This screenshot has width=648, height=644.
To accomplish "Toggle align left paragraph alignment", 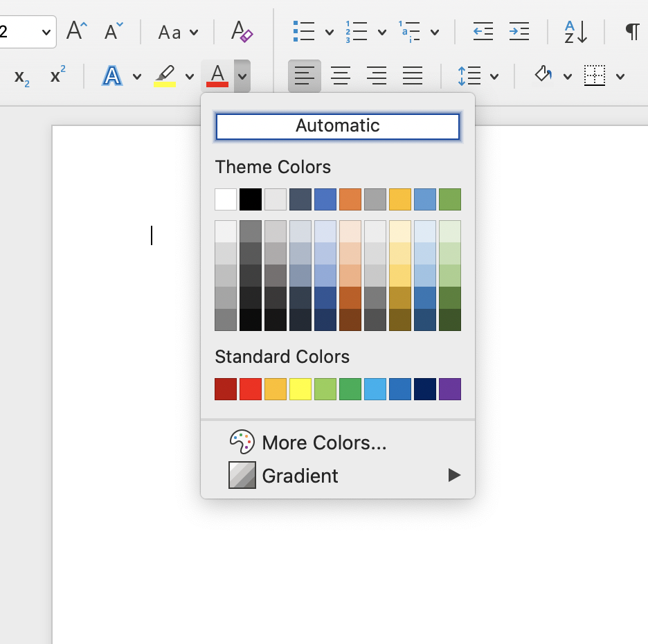I will 305,75.
